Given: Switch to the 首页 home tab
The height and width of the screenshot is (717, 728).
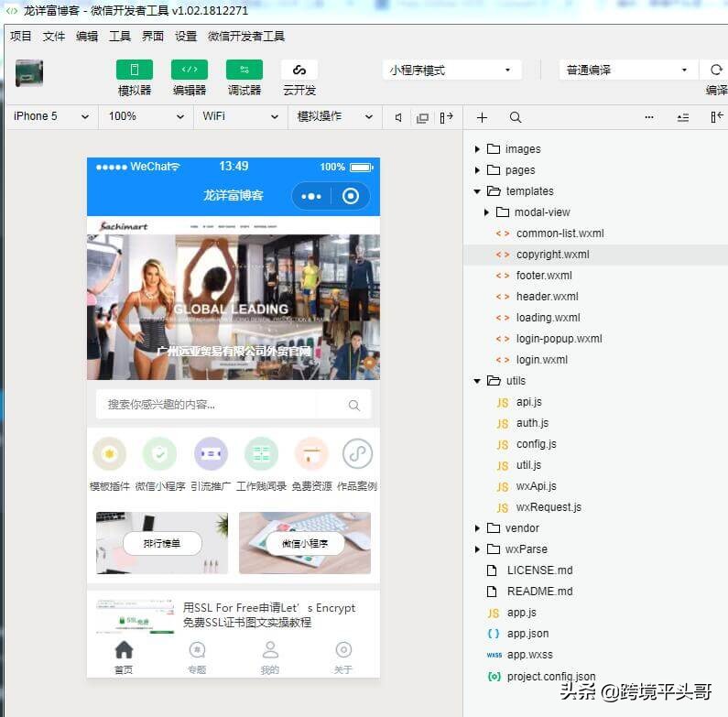Looking at the screenshot, I should 124,657.
